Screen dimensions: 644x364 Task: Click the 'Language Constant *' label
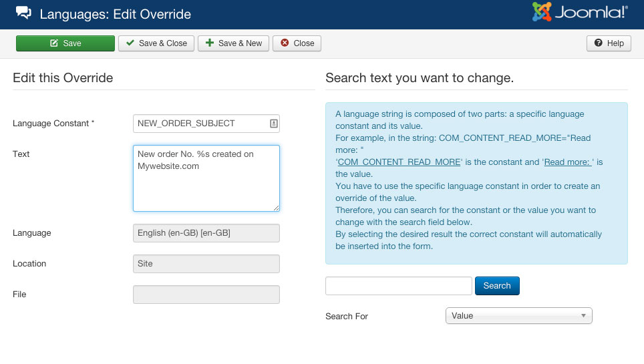click(x=53, y=124)
